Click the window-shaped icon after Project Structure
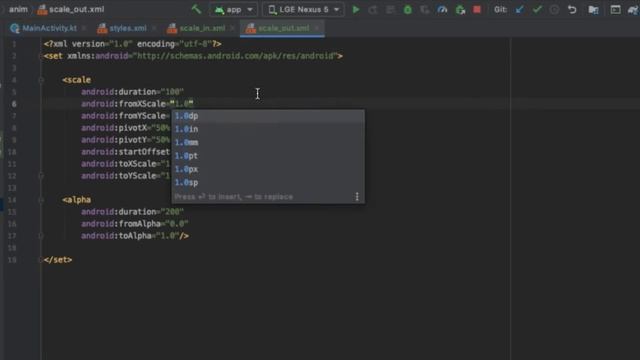The image size is (640, 360). tap(615, 9)
